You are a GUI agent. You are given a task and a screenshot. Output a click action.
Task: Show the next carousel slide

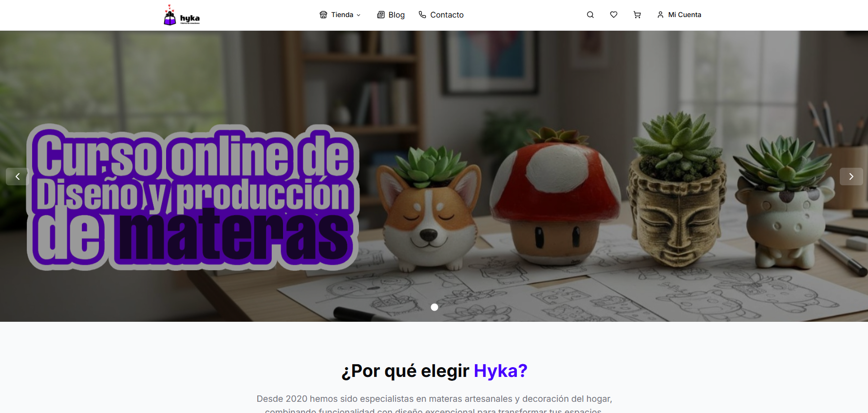[x=851, y=177]
